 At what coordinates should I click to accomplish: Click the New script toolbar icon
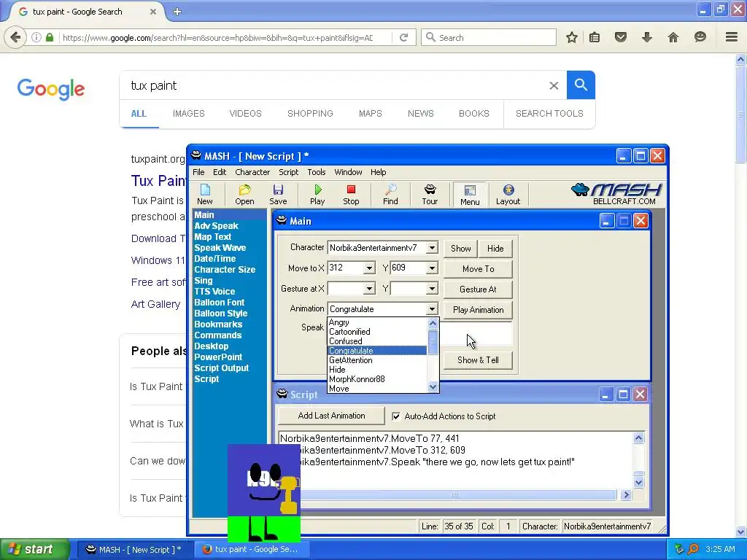coord(205,194)
